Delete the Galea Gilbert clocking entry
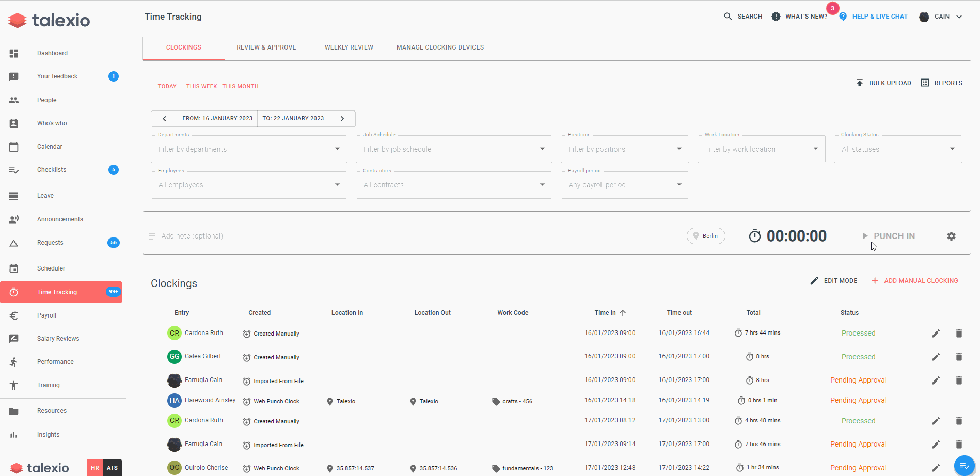 959,357
